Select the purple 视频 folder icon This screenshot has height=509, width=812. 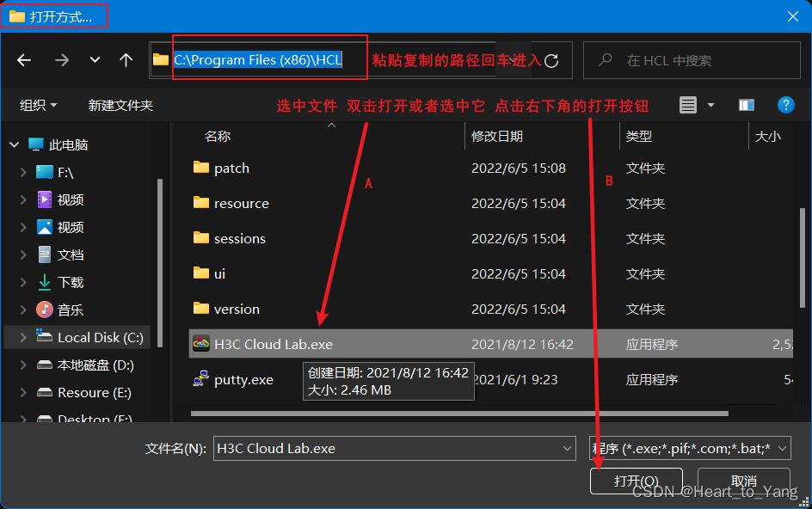[x=45, y=199]
